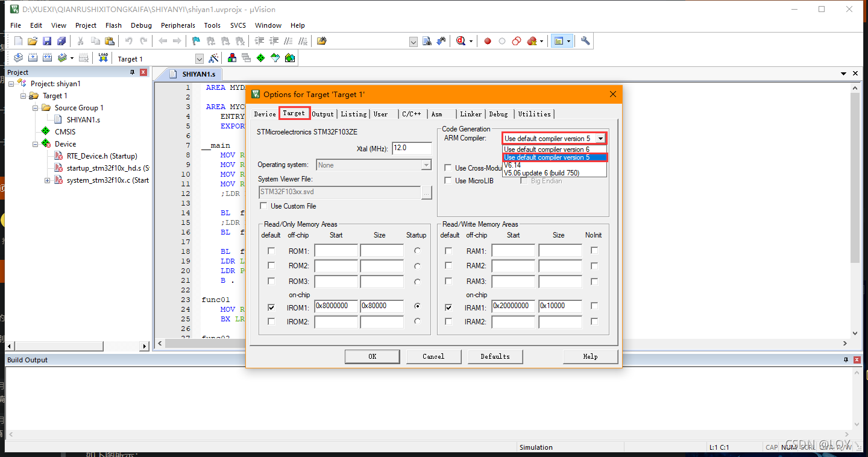Insert a breakpoint with red dot icon
The width and height of the screenshot is (868, 457).
[488, 41]
